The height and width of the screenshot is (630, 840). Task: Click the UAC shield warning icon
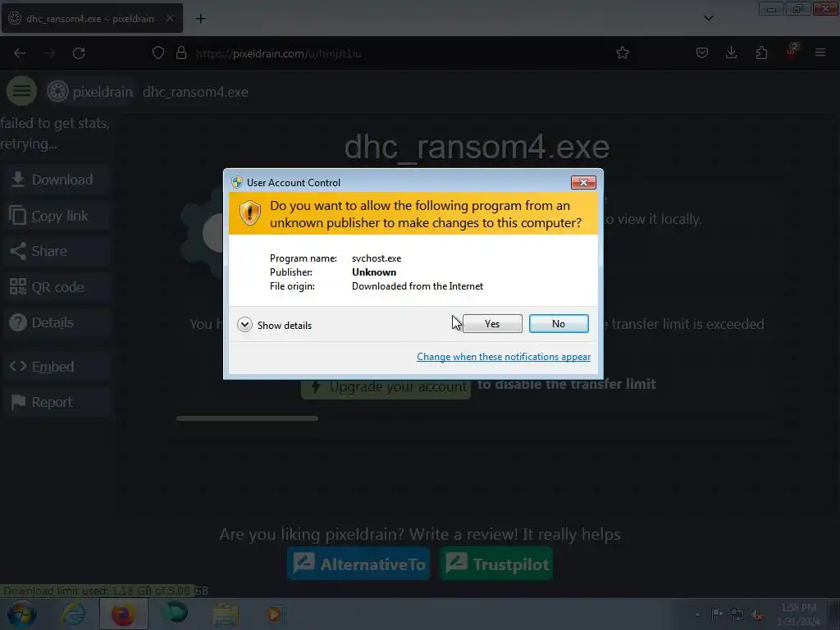(249, 213)
